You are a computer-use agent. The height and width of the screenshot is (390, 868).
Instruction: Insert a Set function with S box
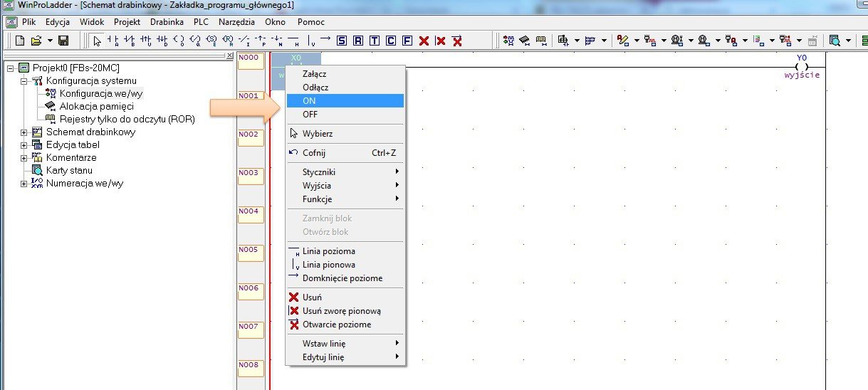click(x=342, y=41)
